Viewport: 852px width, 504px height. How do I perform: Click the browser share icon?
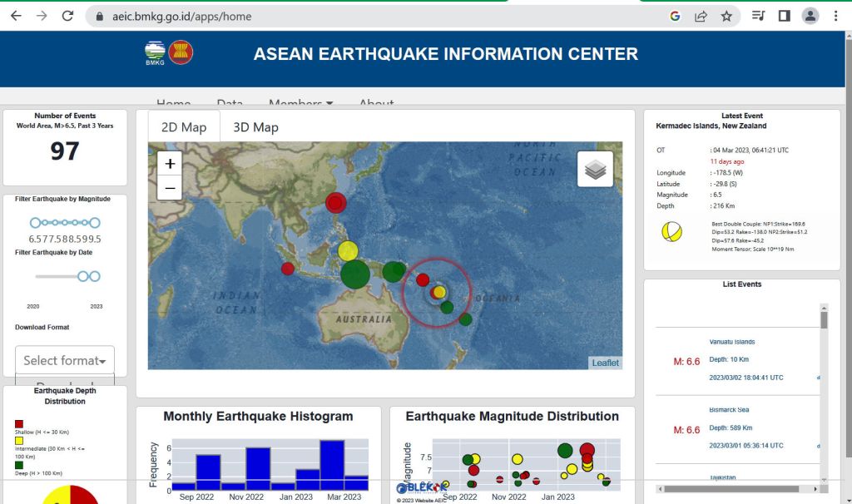tap(701, 16)
